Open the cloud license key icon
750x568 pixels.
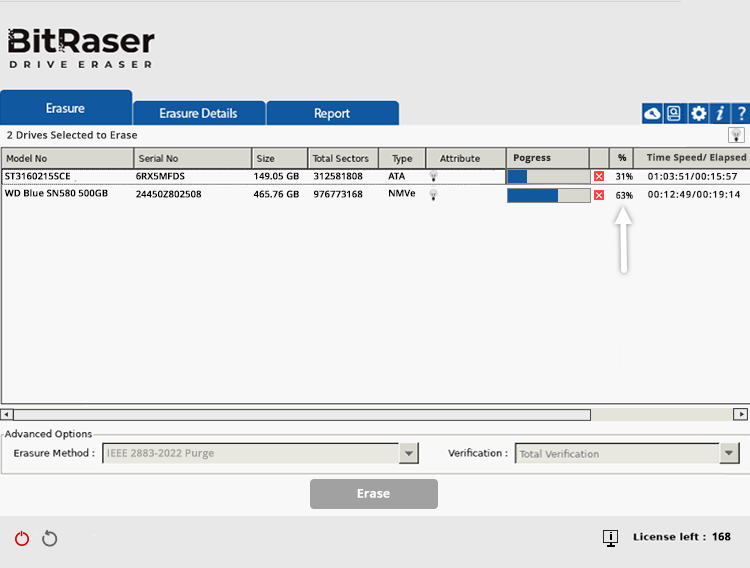pyautogui.click(x=652, y=114)
